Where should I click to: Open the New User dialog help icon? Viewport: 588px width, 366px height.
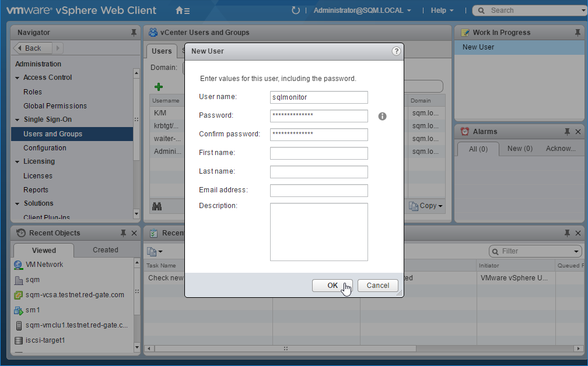tap(396, 51)
